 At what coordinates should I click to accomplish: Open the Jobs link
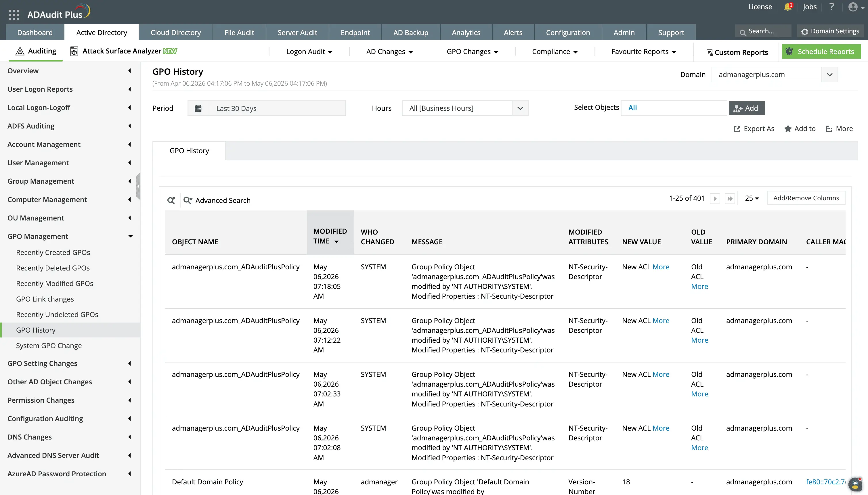[810, 7]
